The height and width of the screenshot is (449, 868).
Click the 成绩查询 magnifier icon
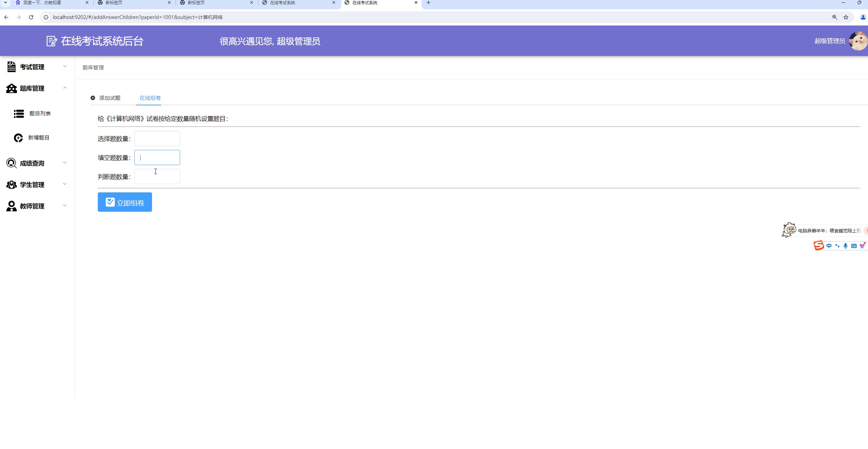click(11, 163)
